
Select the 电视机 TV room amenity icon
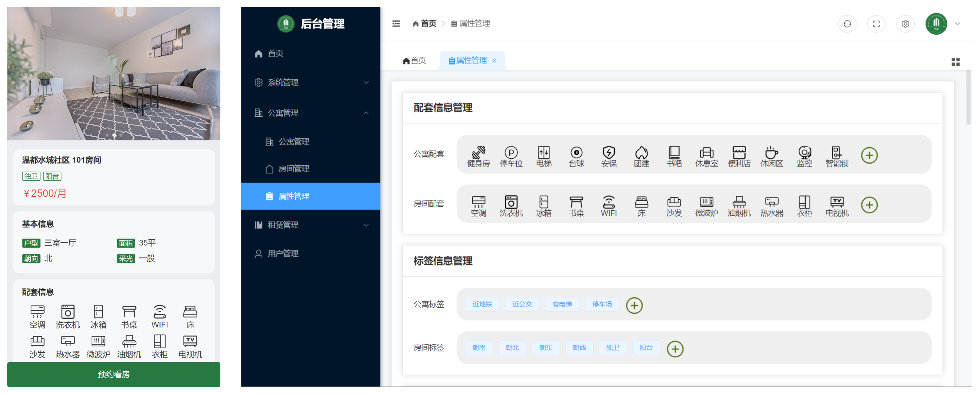[x=837, y=206]
